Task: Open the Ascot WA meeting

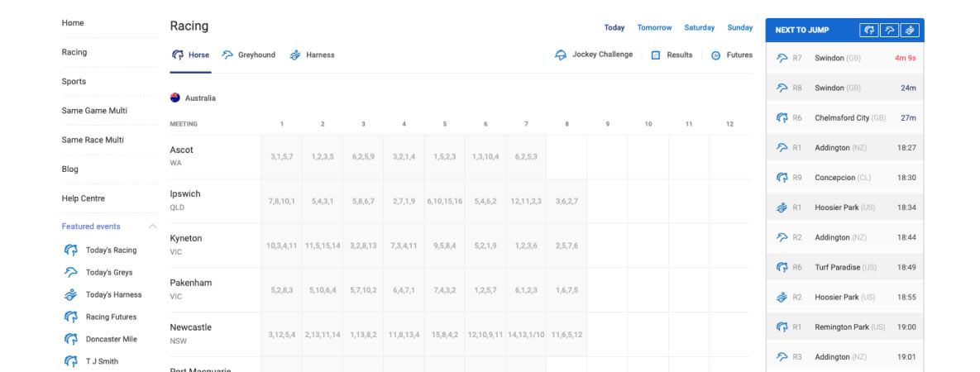Action: tap(182, 156)
